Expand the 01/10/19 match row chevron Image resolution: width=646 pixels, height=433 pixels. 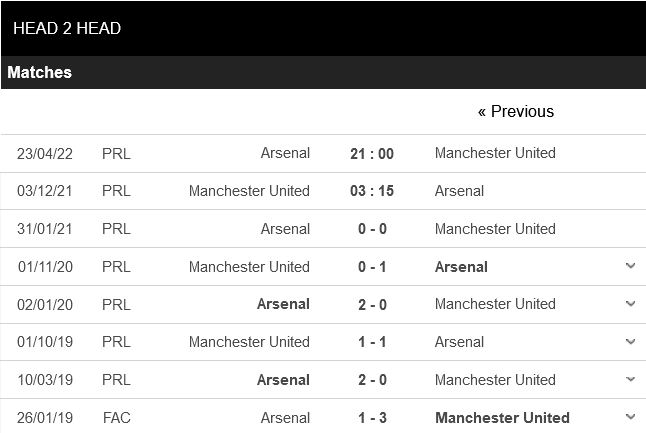coord(630,342)
